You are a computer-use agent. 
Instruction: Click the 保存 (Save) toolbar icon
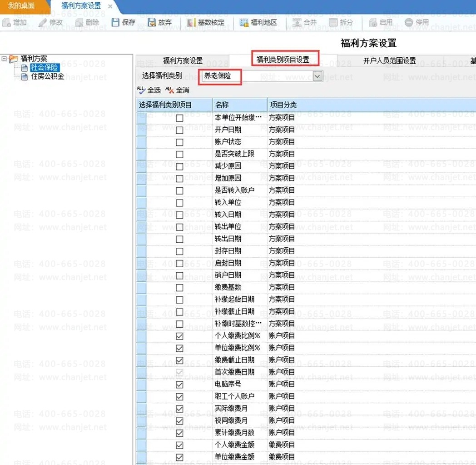[x=116, y=22]
